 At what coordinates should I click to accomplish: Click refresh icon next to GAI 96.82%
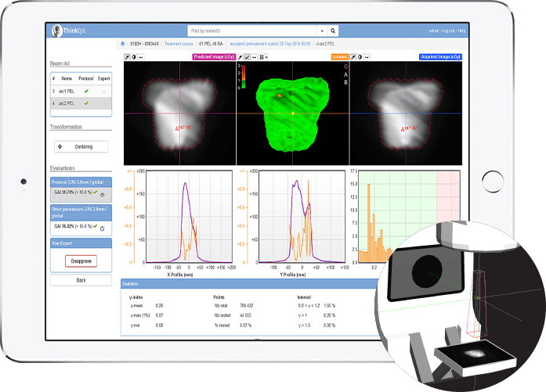tap(103, 228)
